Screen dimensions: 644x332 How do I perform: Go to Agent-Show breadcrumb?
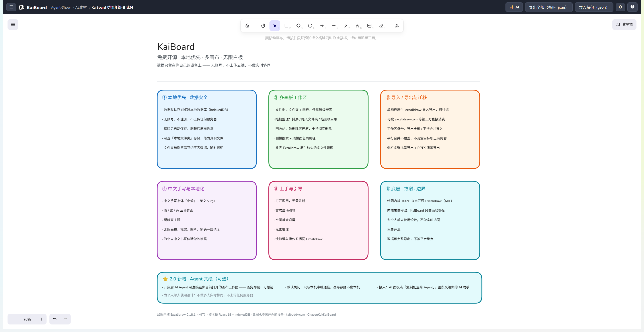click(x=61, y=7)
